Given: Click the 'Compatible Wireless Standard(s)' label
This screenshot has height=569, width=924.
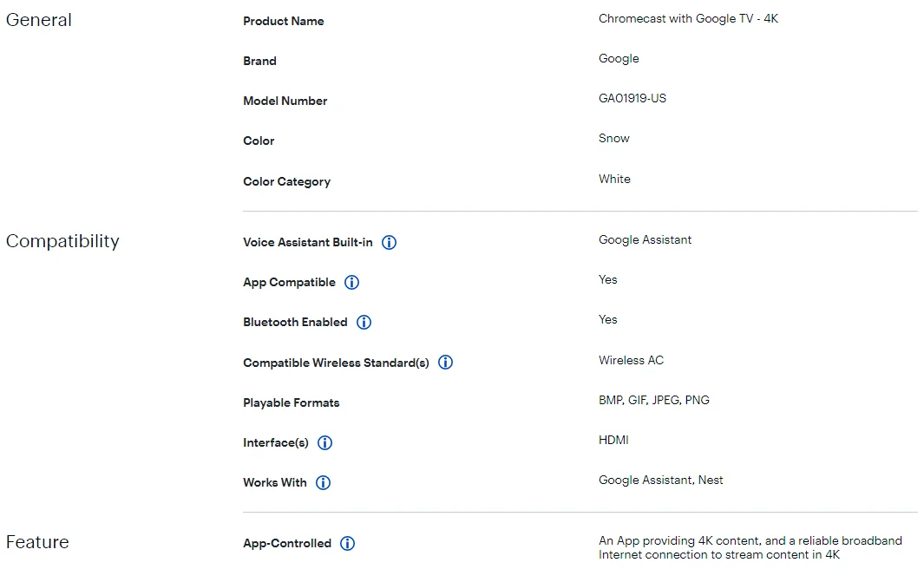Looking at the screenshot, I should pos(336,363).
